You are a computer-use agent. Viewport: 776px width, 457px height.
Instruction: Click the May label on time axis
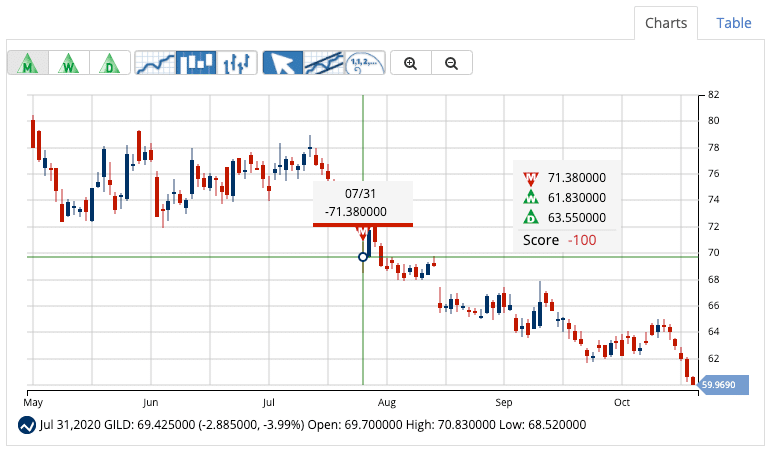(x=33, y=403)
